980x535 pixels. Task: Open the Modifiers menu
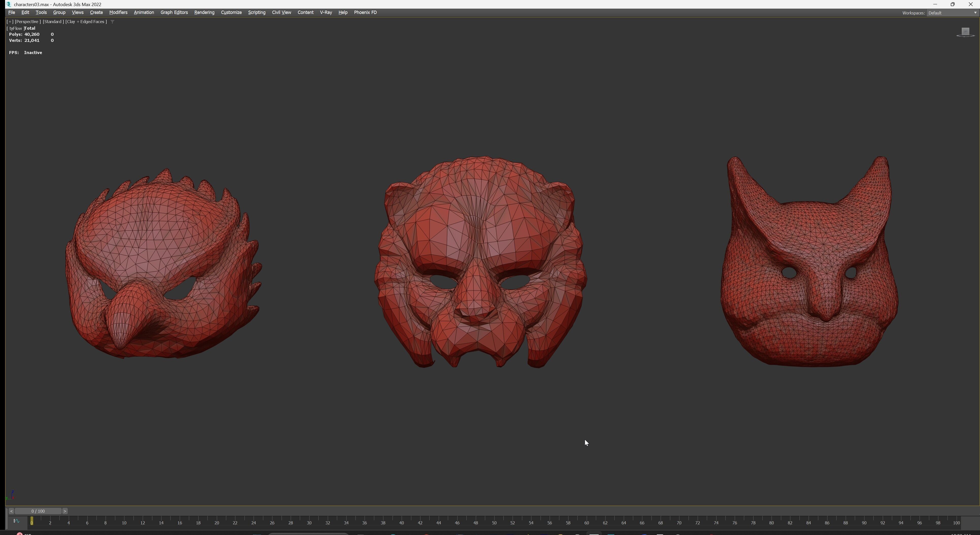(x=118, y=12)
